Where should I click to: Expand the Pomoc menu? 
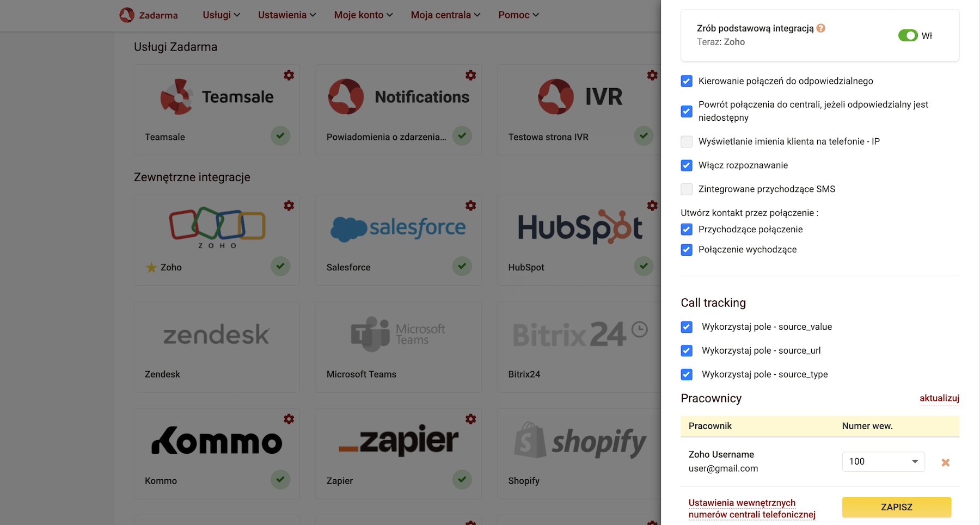[x=518, y=15]
